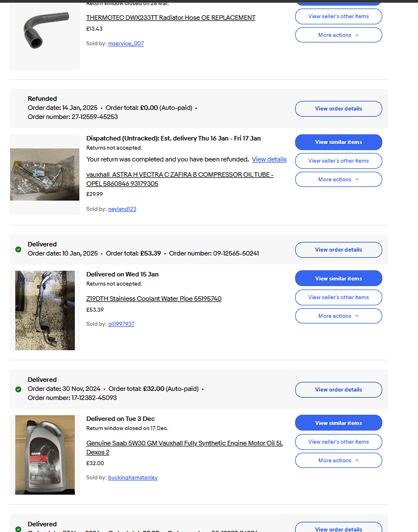View similar items for Saab engine oil

click(x=339, y=423)
